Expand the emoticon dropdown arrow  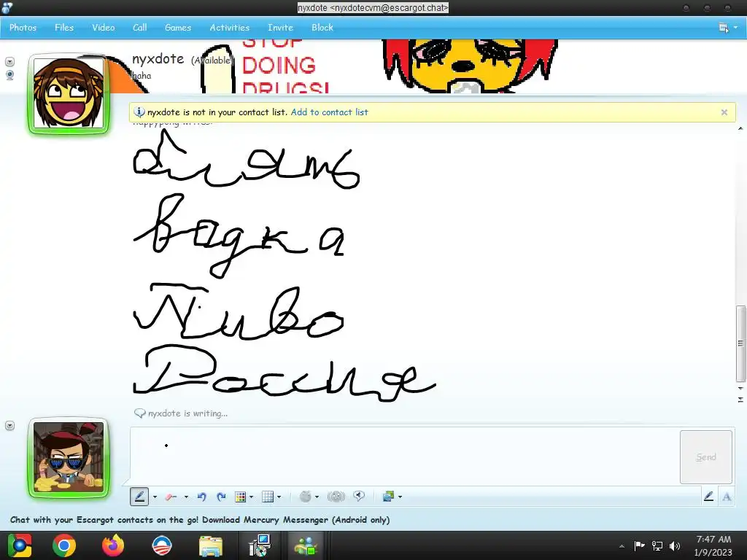(317, 497)
